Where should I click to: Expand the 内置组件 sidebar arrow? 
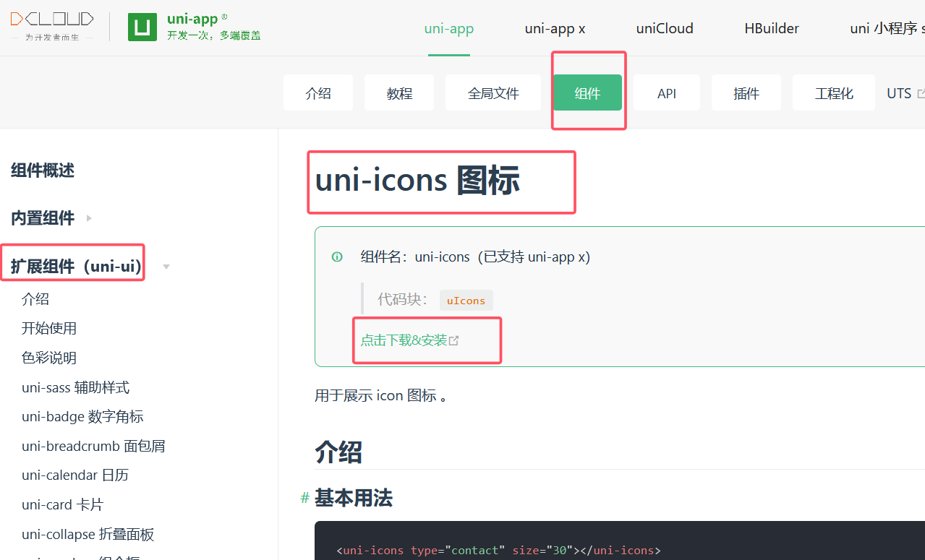(x=89, y=217)
